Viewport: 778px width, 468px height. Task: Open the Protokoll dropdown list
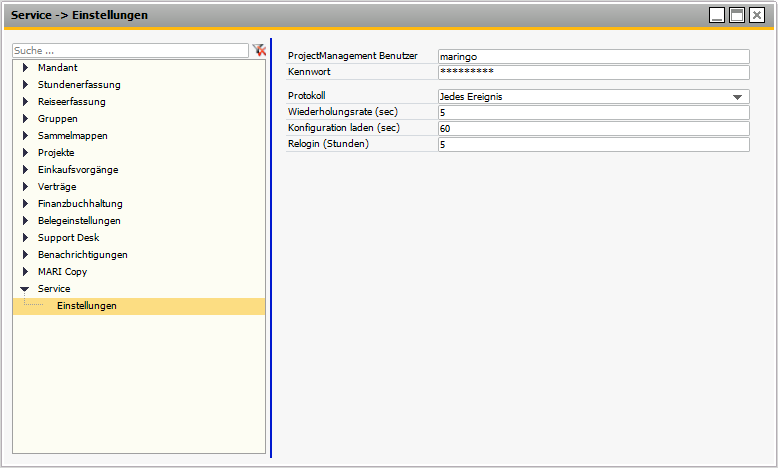click(x=738, y=96)
